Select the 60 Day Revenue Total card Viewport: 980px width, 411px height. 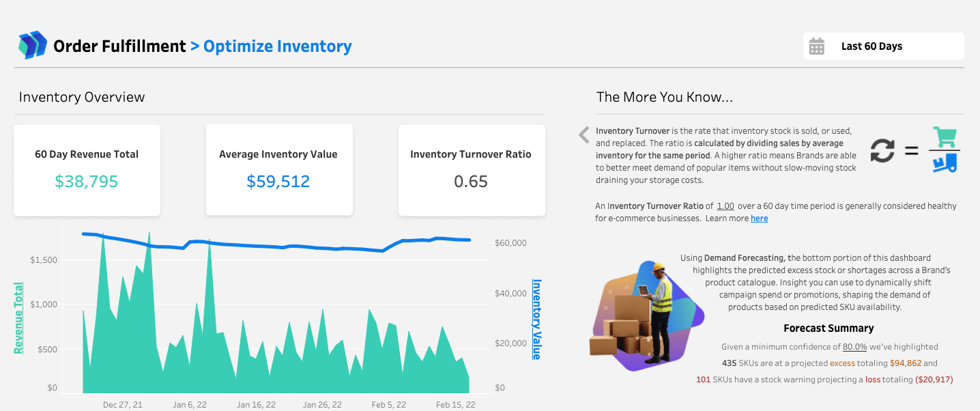(x=87, y=169)
